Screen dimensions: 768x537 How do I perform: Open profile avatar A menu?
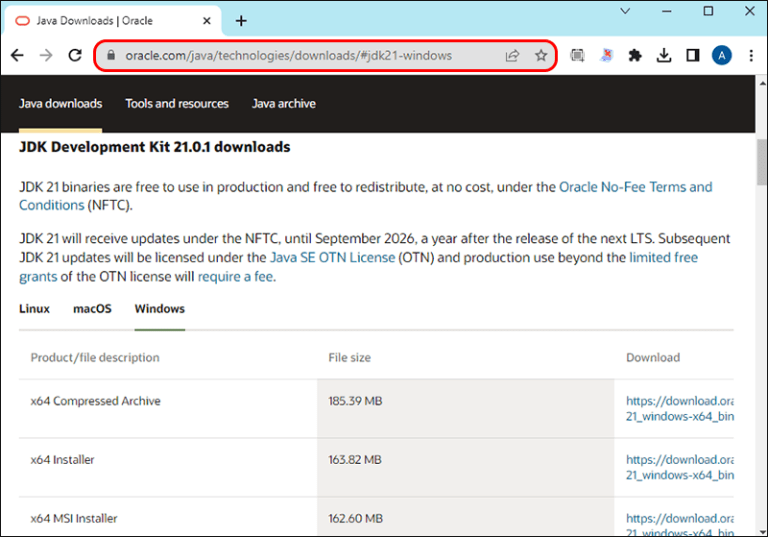coord(721,55)
